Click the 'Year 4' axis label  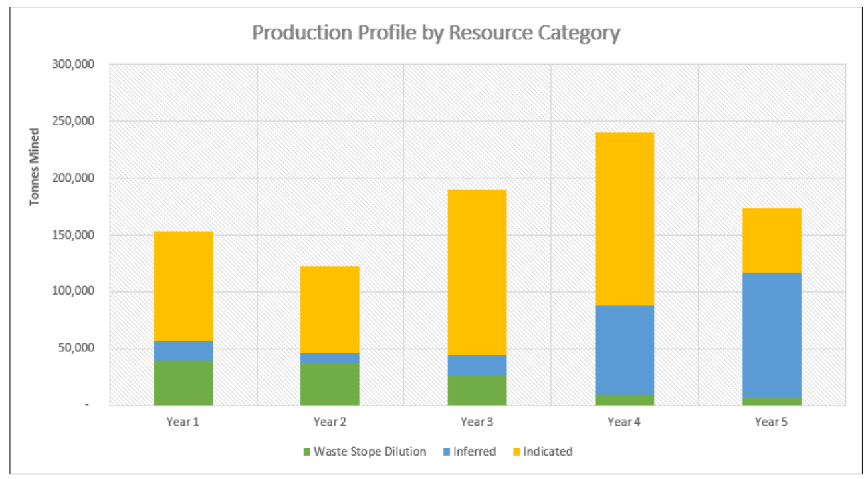click(625, 421)
